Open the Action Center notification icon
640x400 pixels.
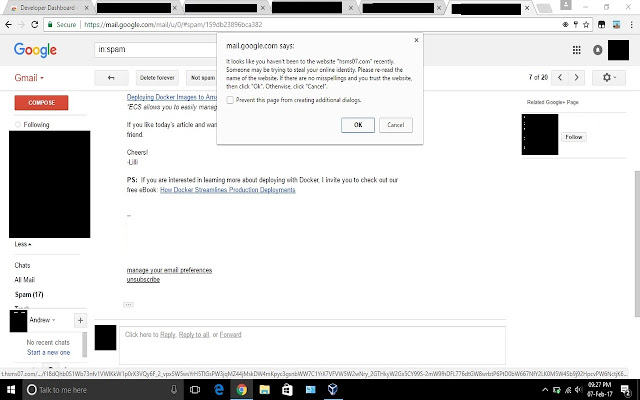(626, 390)
